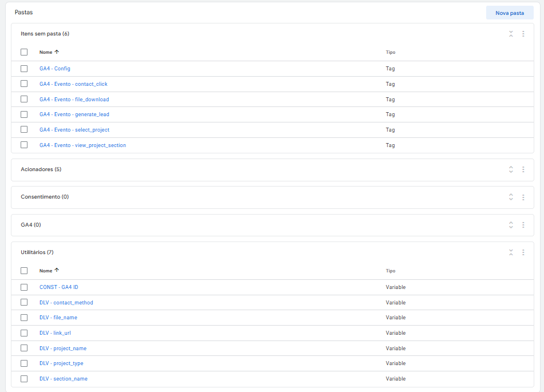Open the Utilitários folder three-dot menu
The width and height of the screenshot is (544, 392).
tap(523, 252)
